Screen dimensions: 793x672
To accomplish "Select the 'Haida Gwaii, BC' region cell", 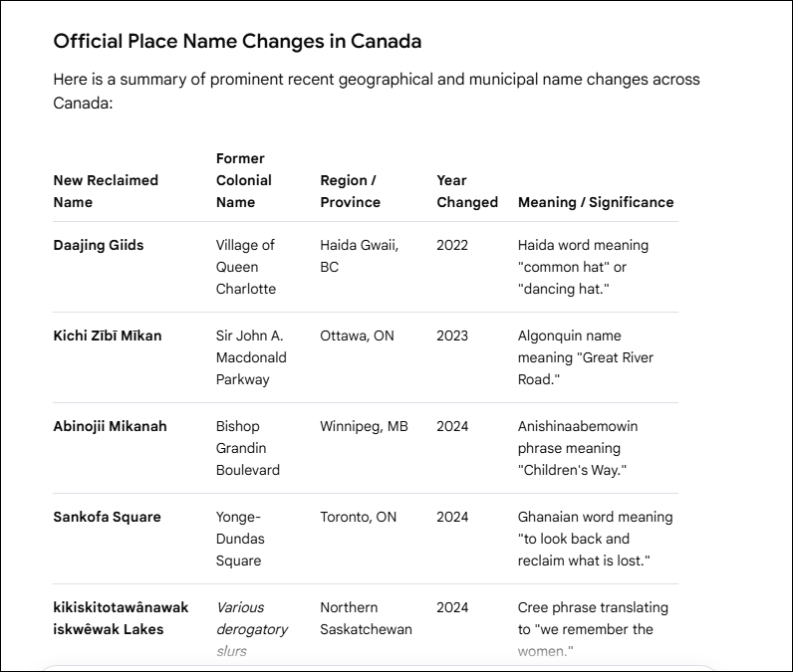I will click(x=360, y=256).
